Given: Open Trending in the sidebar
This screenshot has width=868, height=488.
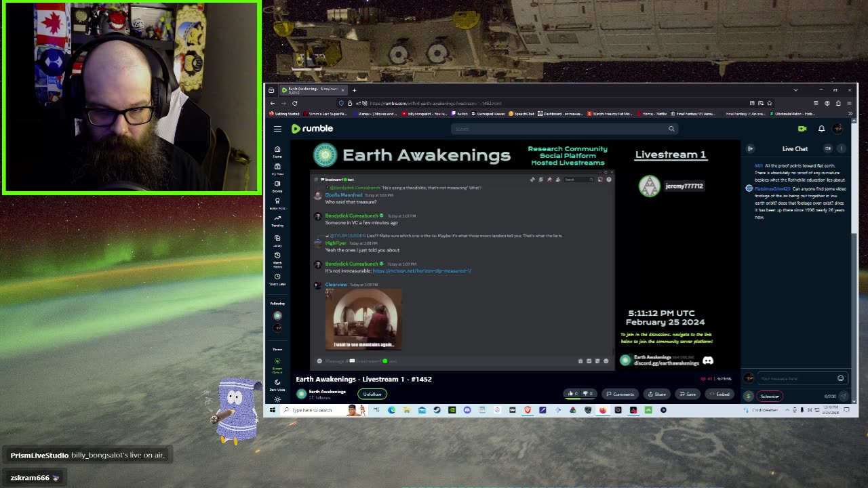Looking at the screenshot, I should click(277, 220).
